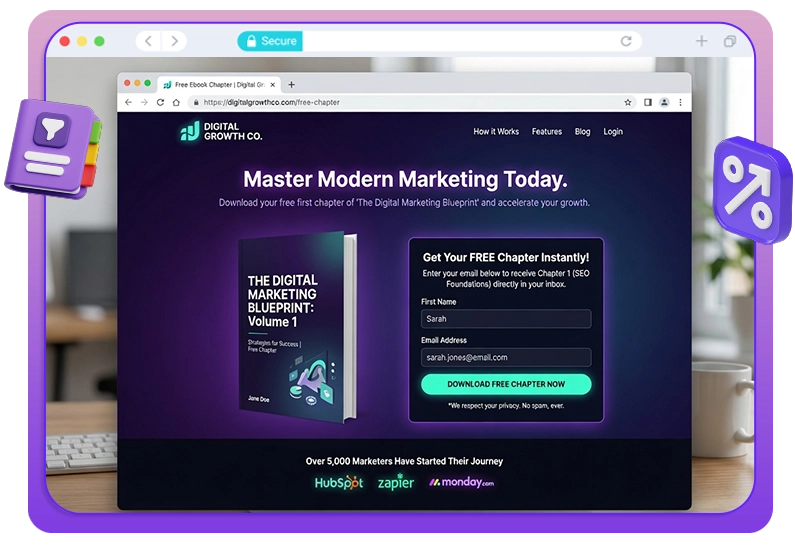Viewport: 795px width, 547px height.
Task: Click Over 5,000 Marketers text
Action: tap(404, 461)
